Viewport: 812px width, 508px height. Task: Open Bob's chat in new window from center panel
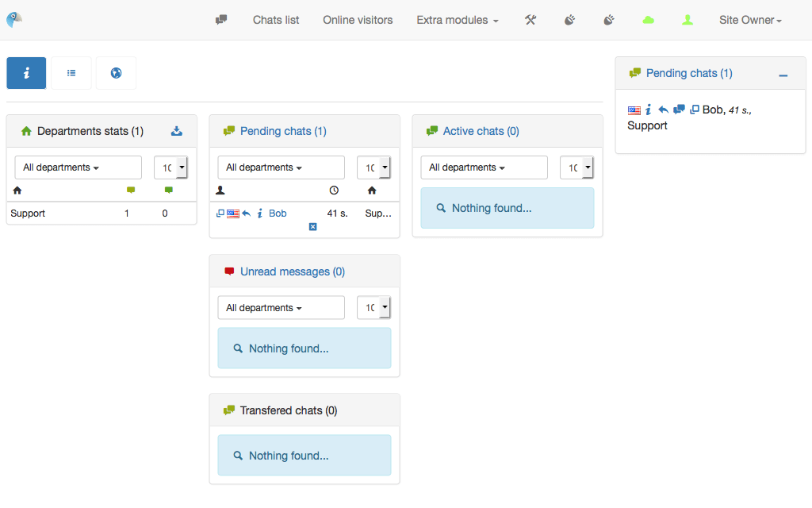(x=220, y=214)
